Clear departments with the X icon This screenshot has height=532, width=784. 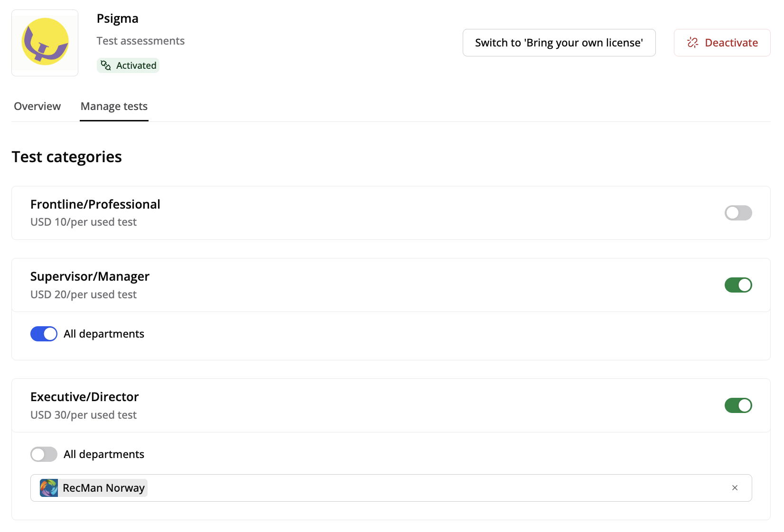coord(735,488)
